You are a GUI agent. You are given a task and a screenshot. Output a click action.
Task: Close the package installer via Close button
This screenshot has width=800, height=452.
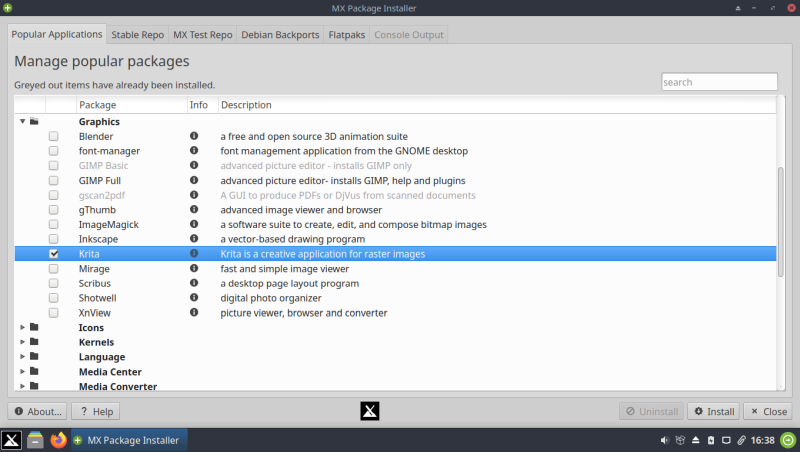click(x=768, y=411)
